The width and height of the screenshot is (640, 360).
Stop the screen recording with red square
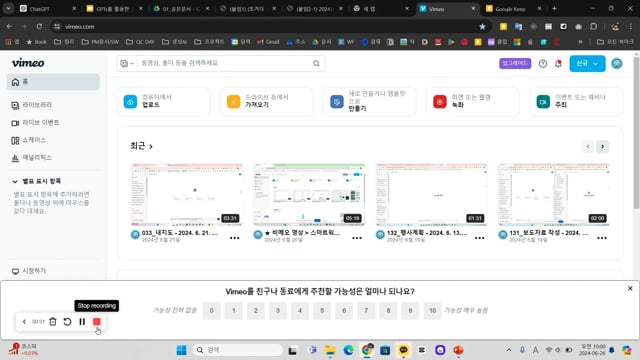(x=97, y=322)
